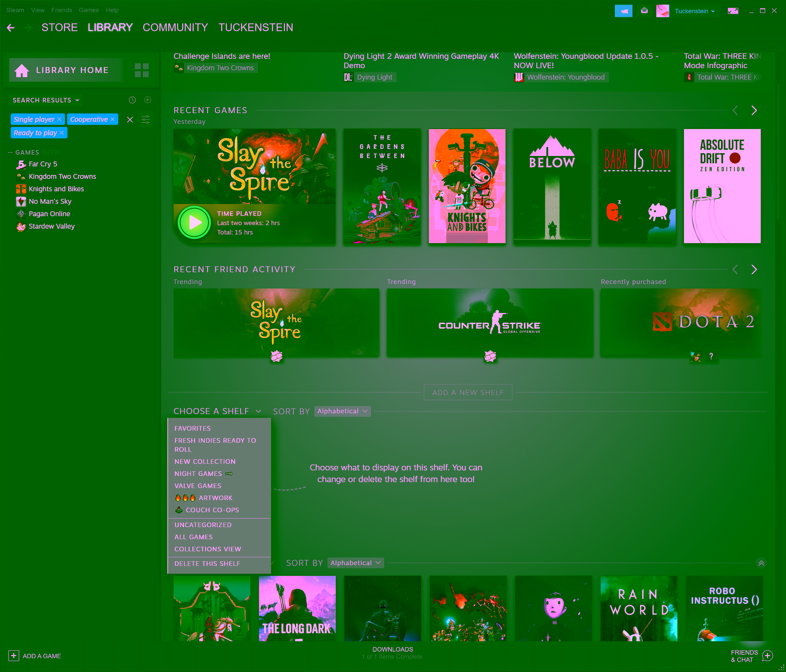Open advanced filter options sliders icon
The height and width of the screenshot is (672, 786).
click(x=146, y=120)
